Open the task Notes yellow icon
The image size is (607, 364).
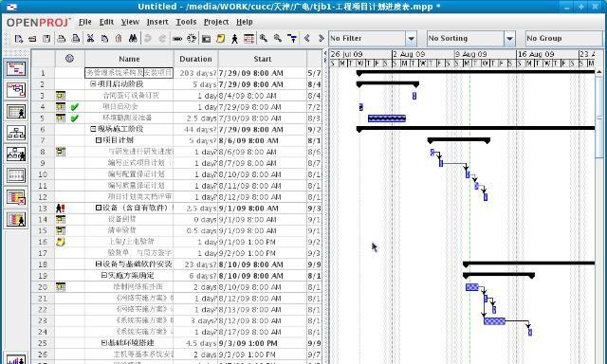point(221,38)
